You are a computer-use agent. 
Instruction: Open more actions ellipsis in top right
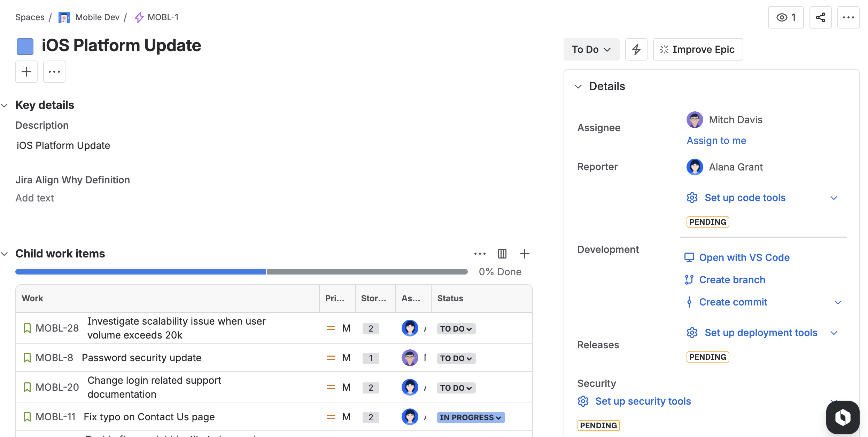pyautogui.click(x=848, y=17)
